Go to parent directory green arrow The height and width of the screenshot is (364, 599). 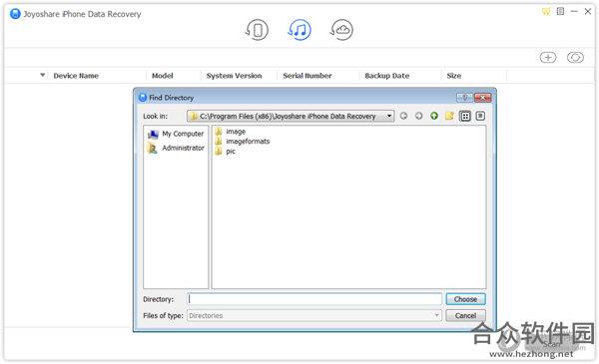(434, 116)
